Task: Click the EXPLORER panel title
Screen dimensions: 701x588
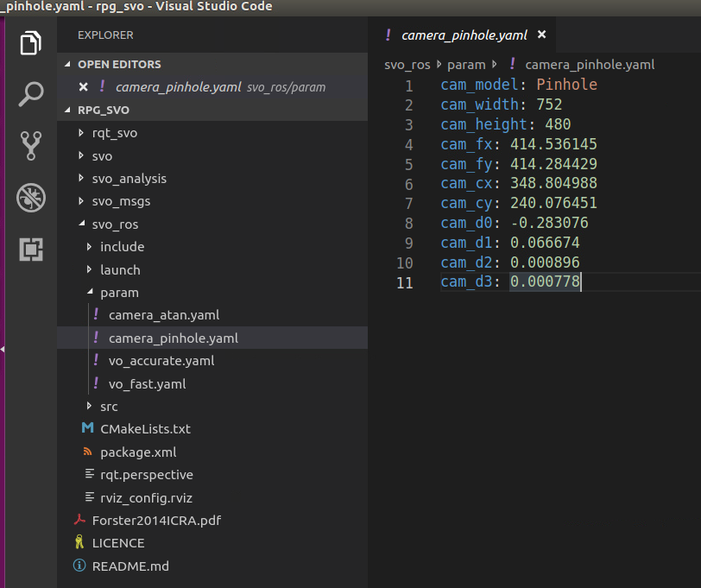Action: pos(105,35)
